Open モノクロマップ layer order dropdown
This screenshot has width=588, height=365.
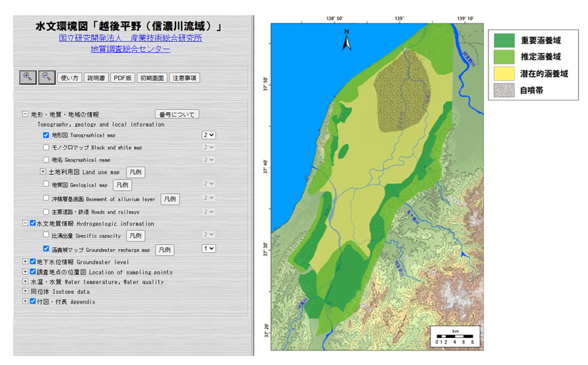pyautogui.click(x=209, y=147)
